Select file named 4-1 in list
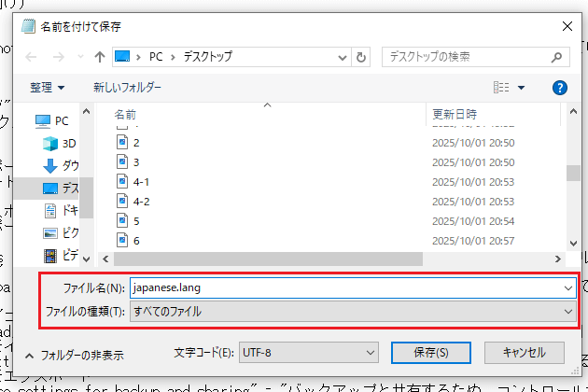Image resolution: width=588 pixels, height=392 pixels. [141, 181]
